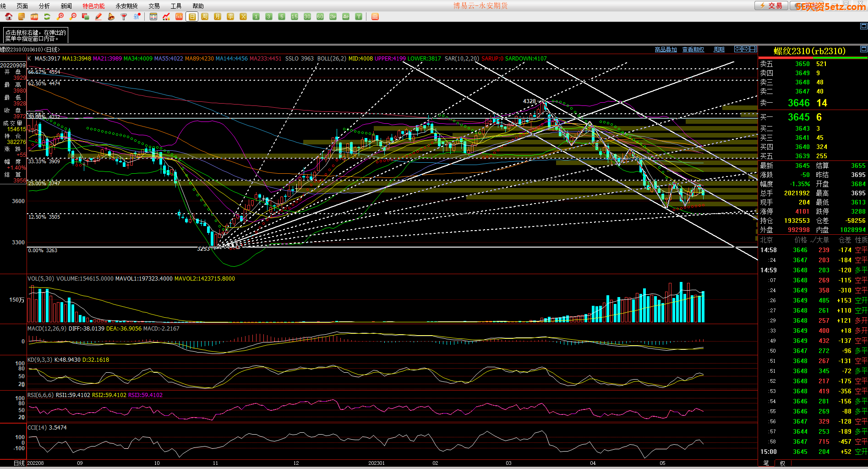Switch to monthly (月) period chart
The image size is (868, 469).
(x=218, y=17)
